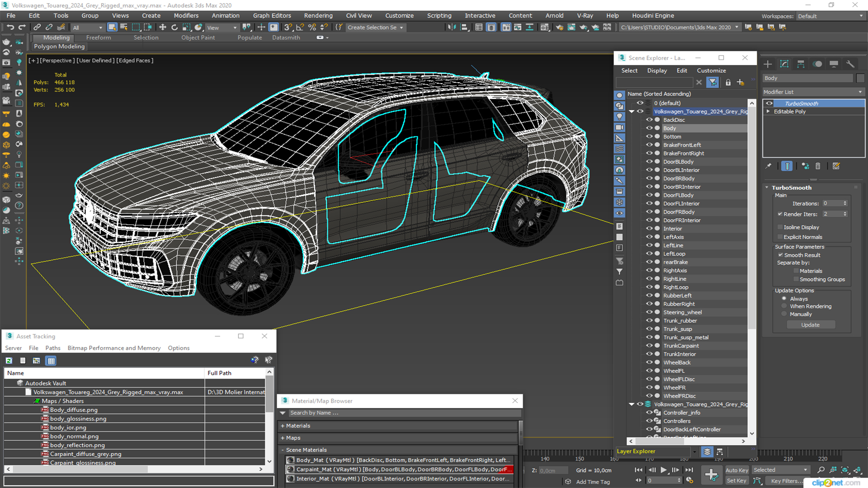Open the Rendering menu
This screenshot has height=488, width=868.
[318, 15]
